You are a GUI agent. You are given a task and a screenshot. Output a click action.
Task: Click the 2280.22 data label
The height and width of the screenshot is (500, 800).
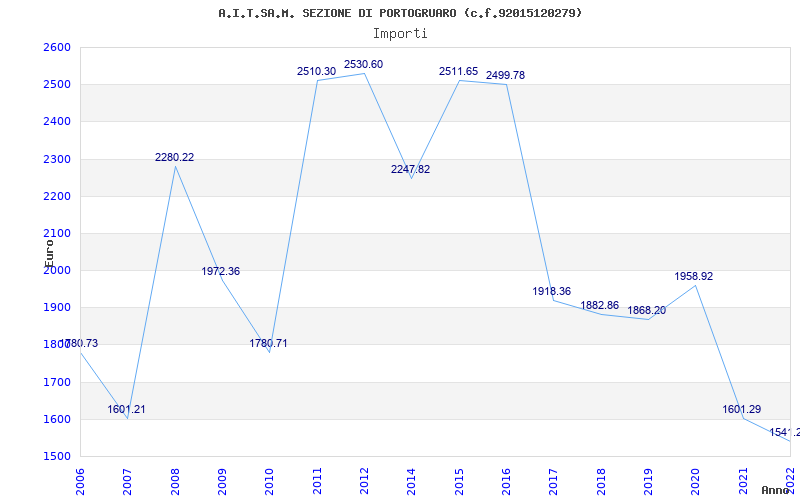point(174,157)
